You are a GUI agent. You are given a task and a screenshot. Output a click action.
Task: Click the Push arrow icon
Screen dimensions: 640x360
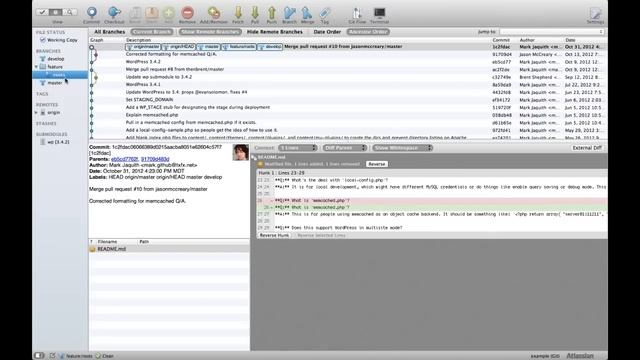[x=272, y=13]
